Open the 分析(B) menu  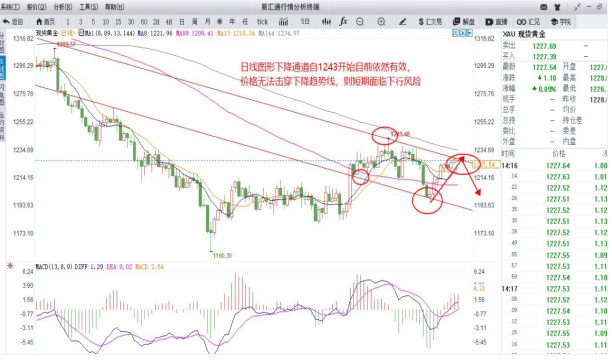(x=63, y=7)
